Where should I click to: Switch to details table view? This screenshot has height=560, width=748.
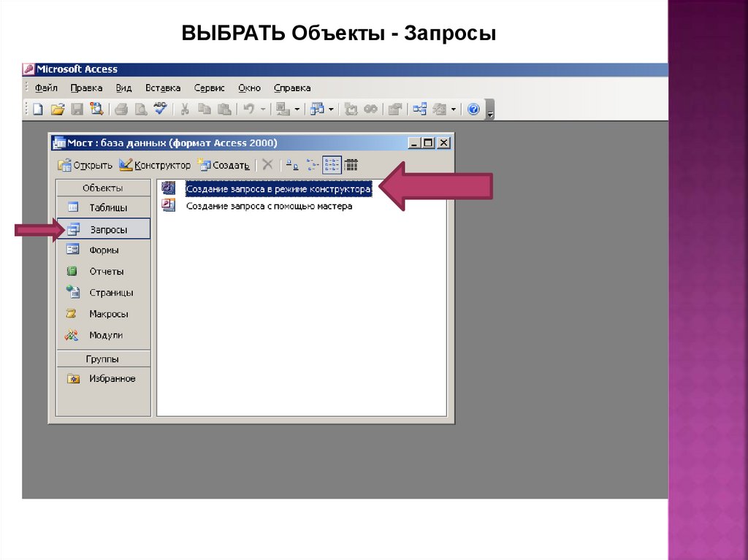(x=351, y=165)
